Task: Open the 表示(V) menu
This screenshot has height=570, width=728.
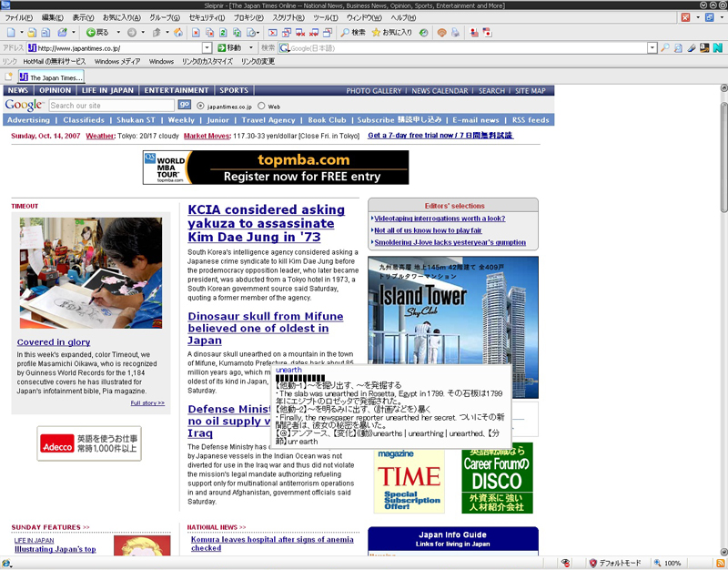Action: tap(83, 17)
